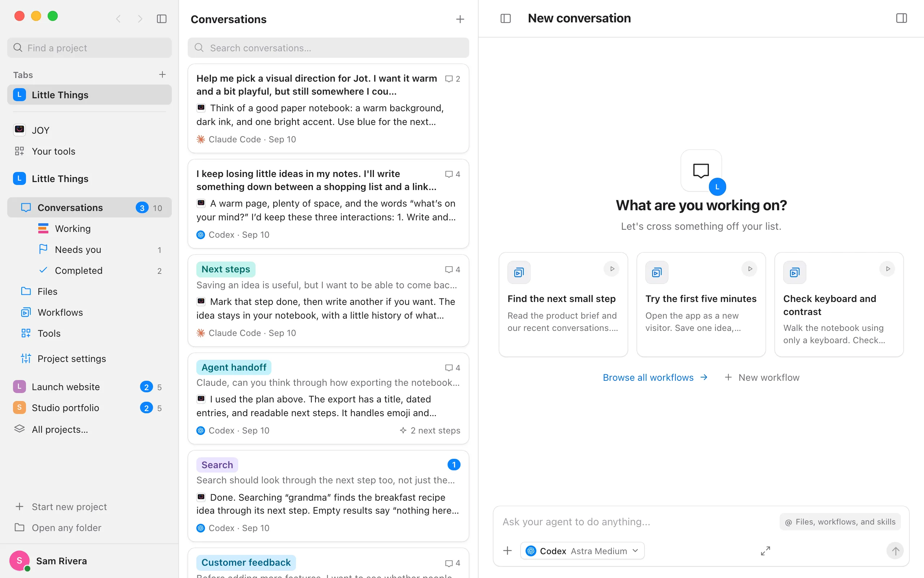Open the JOY item in sidebar
This screenshot has width=924, height=578.
[x=90, y=130]
